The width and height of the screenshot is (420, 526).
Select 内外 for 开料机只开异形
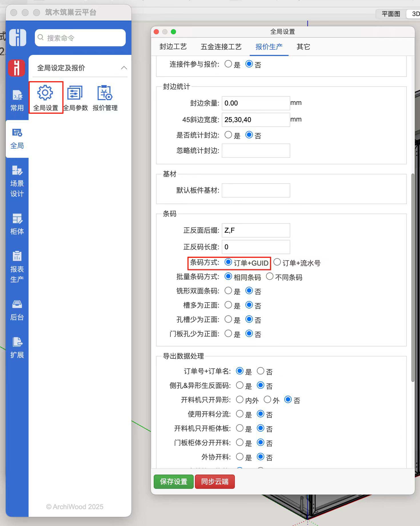pyautogui.click(x=240, y=400)
